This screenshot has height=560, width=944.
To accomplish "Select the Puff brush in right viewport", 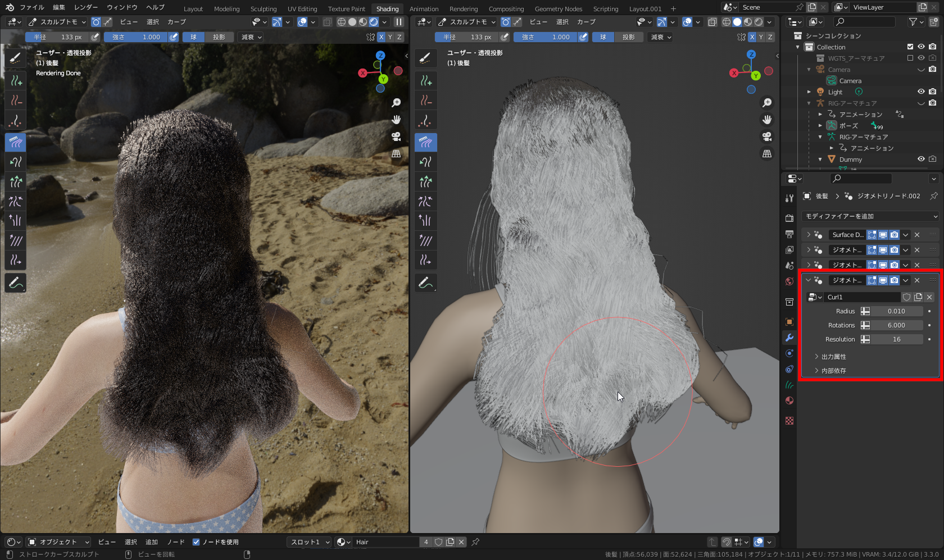I will (425, 221).
